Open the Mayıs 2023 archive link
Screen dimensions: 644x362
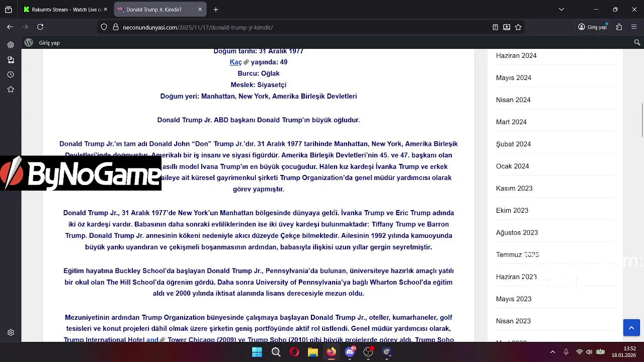pos(514,299)
